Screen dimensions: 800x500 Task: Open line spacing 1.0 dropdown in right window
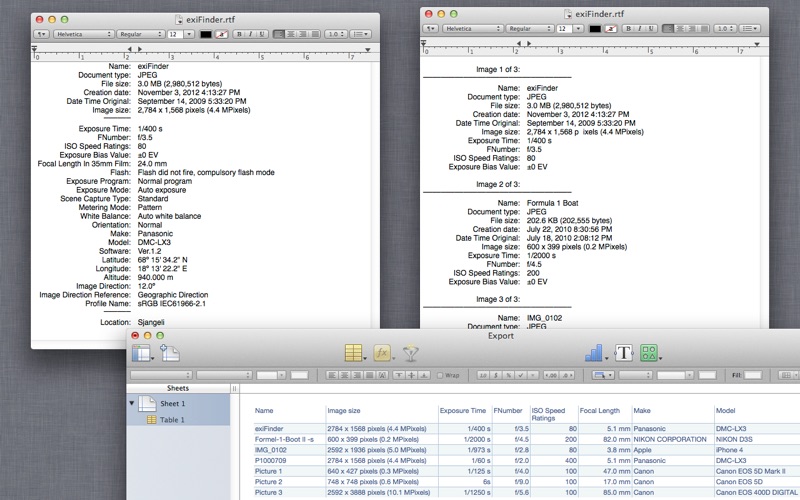tap(724, 29)
